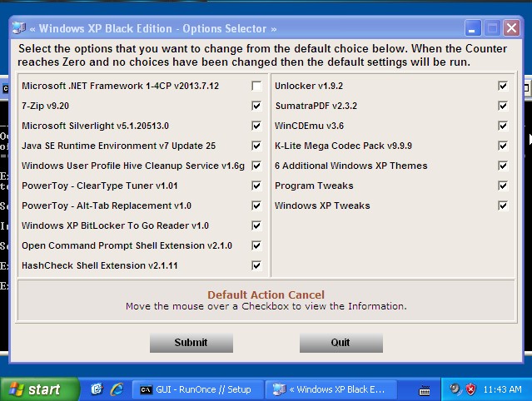
Task: Click the 'Default Action Cancel' text
Action: click(266, 295)
